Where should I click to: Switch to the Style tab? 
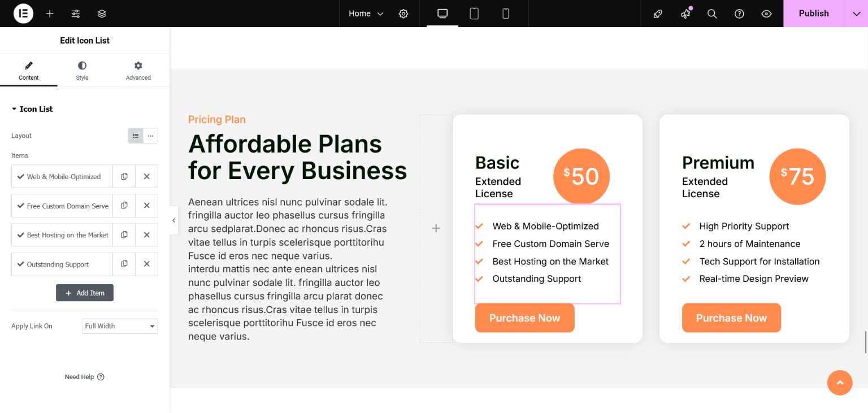click(82, 71)
